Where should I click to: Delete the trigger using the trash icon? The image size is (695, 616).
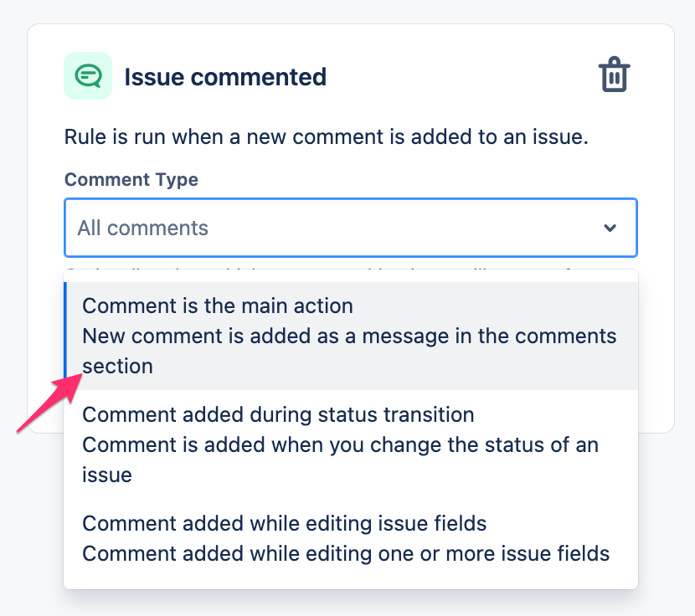614,74
